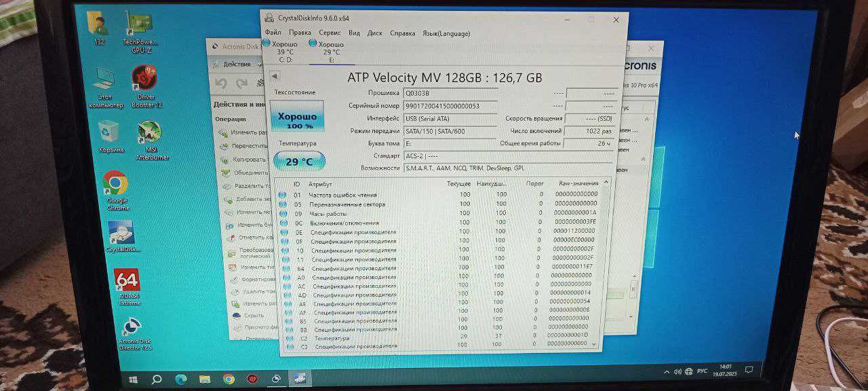Open the red app icon on the taskbar
The height and width of the screenshot is (391, 868).
(x=252, y=379)
